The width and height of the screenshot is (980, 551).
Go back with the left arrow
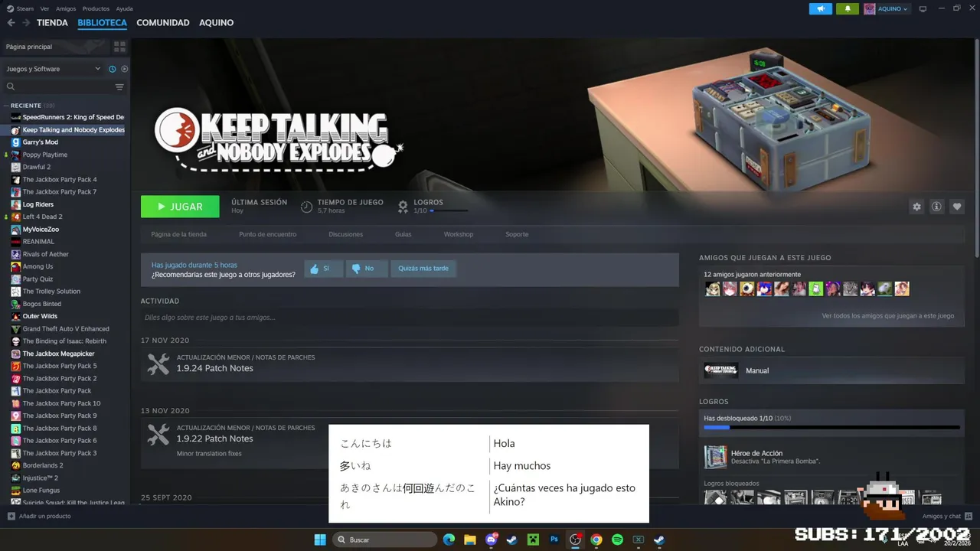[x=11, y=23]
